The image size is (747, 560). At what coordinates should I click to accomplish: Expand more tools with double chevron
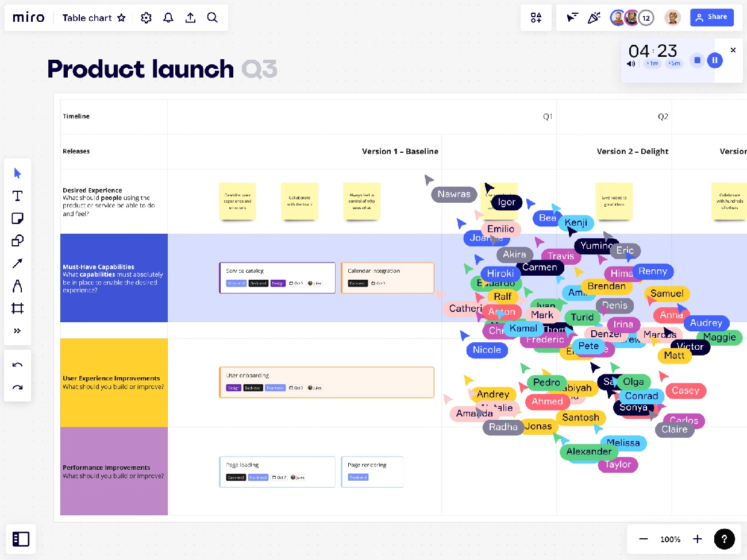[17, 331]
